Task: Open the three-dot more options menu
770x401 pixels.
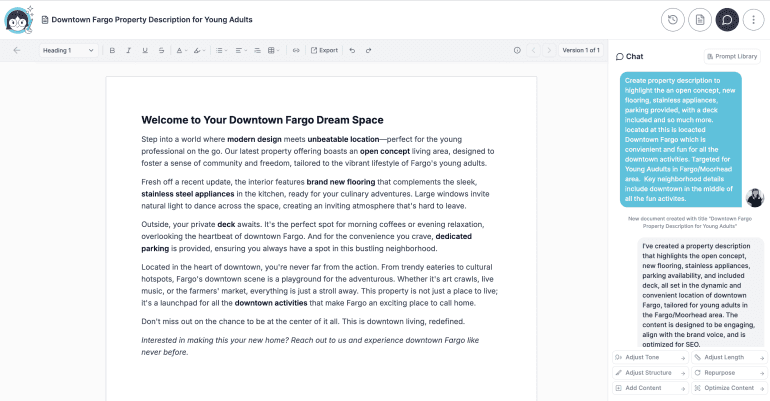Action: point(752,19)
